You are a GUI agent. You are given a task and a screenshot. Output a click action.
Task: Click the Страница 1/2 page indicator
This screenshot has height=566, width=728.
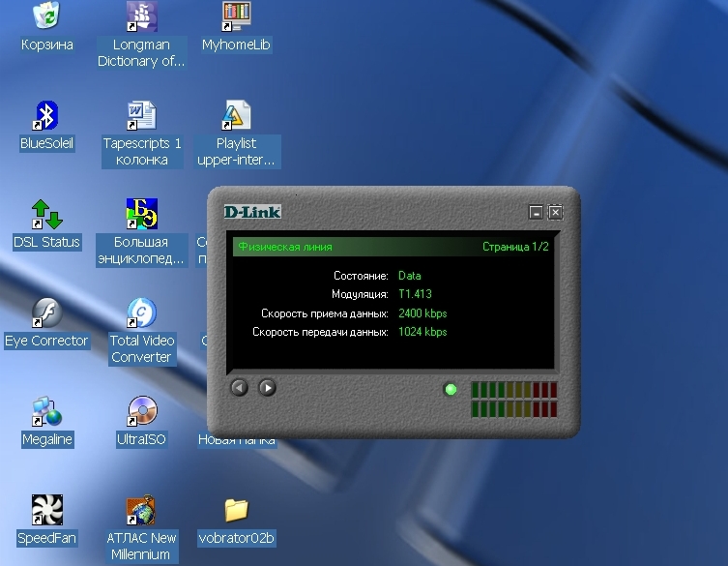515,247
